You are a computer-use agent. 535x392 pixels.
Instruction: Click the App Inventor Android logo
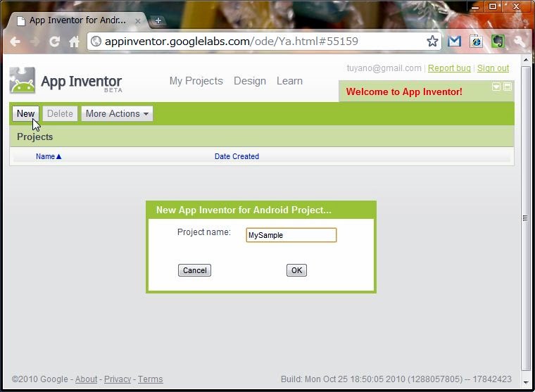(23, 81)
